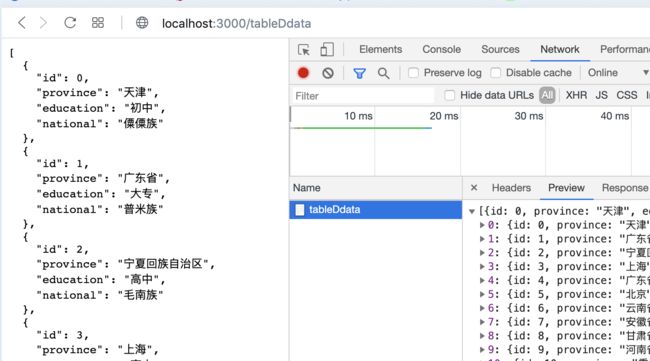The image size is (650, 361).
Task: Click the 20 ms timeline marker
Action: (444, 116)
